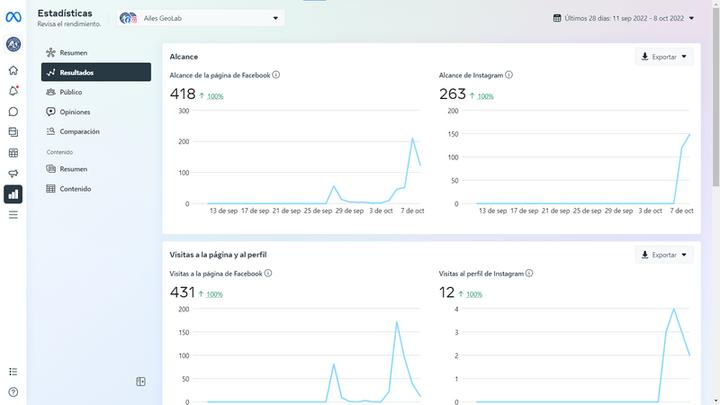720x405 pixels.
Task: Open the help question mark icon
Action: coord(13,392)
